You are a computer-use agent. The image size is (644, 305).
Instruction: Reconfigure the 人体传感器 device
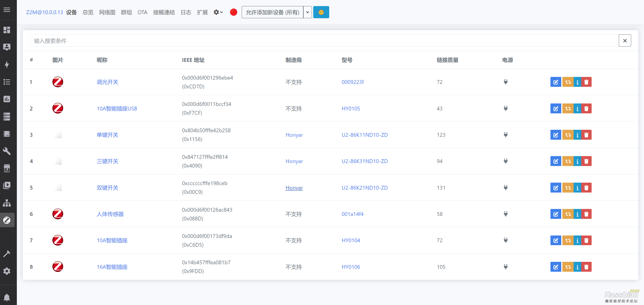click(568, 214)
